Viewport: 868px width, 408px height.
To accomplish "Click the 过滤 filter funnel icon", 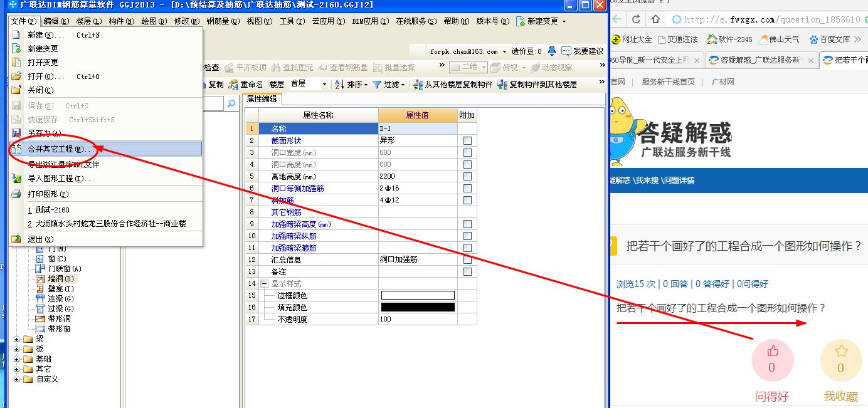I will pyautogui.click(x=377, y=85).
